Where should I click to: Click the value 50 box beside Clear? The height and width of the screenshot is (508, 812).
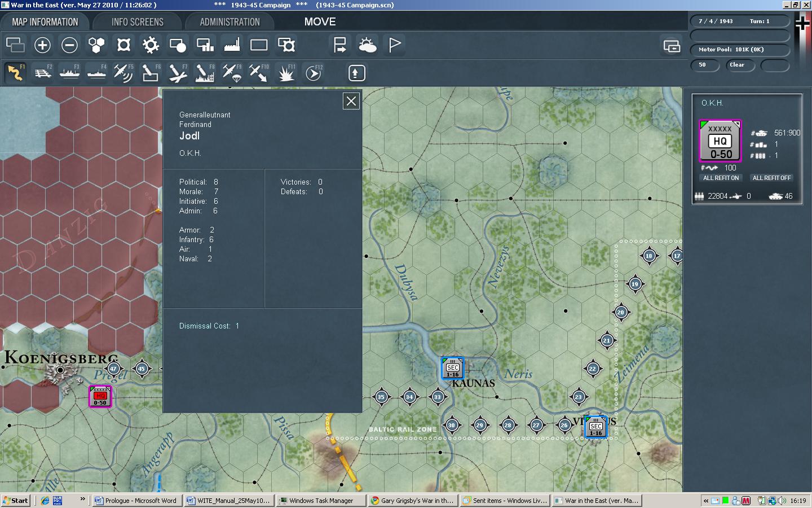tap(705, 65)
